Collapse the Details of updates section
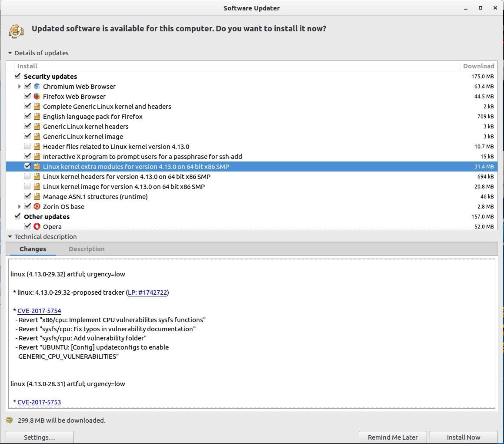Viewport: 504px width, 444px height. (10, 53)
